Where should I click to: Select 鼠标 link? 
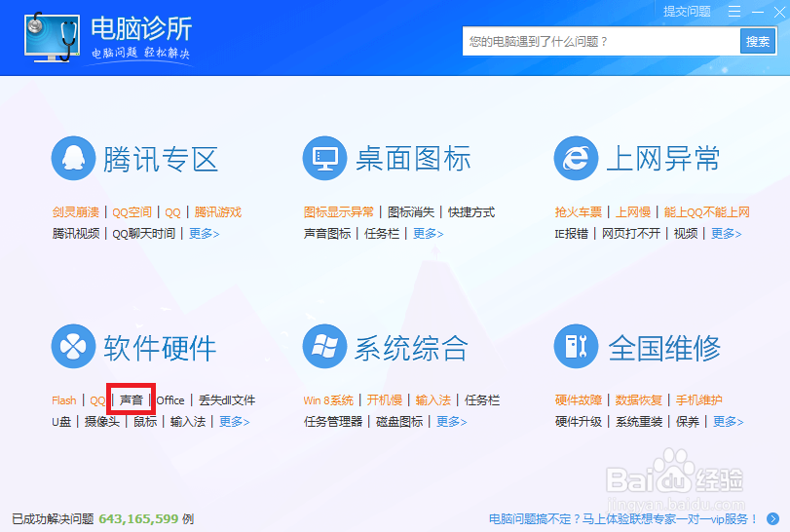point(145,421)
